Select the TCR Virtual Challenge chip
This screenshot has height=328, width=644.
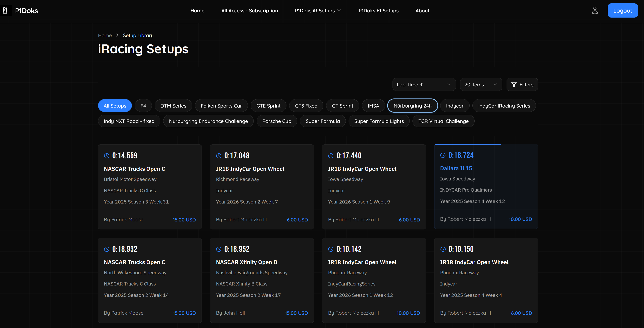(x=443, y=121)
